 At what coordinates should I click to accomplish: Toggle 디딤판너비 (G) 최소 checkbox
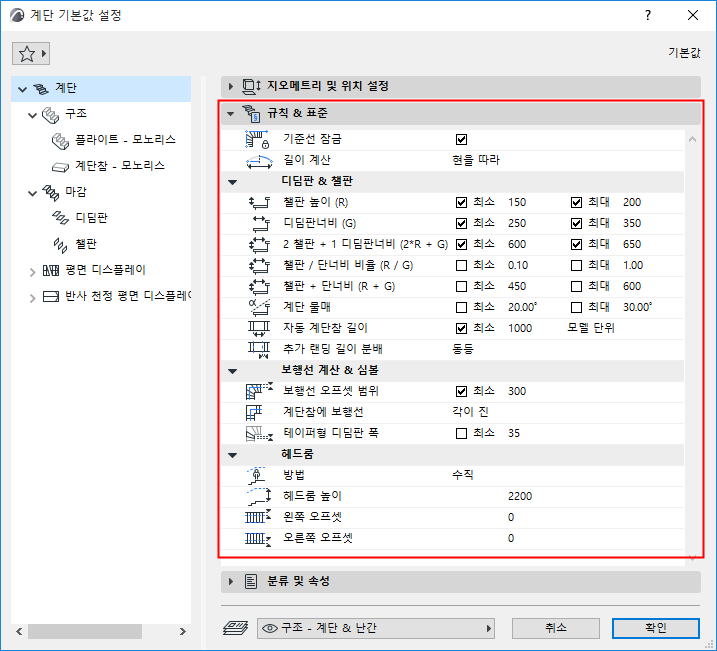click(x=461, y=224)
